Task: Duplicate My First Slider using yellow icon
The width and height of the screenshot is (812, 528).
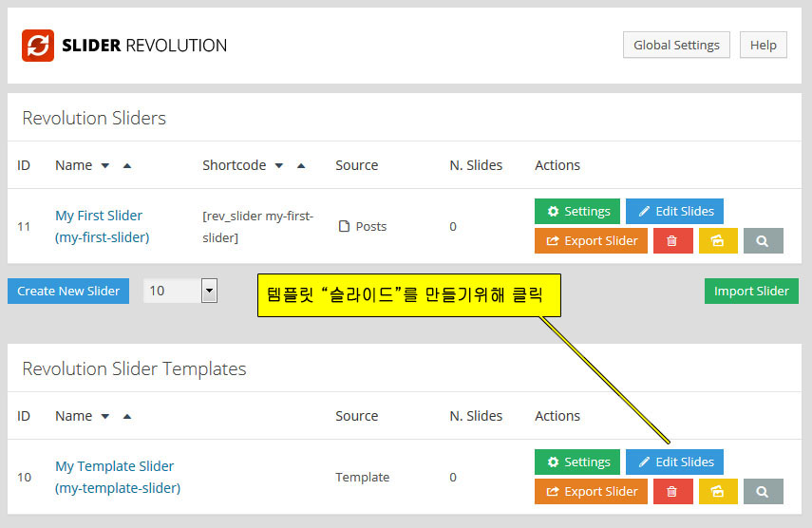Action: (718, 241)
